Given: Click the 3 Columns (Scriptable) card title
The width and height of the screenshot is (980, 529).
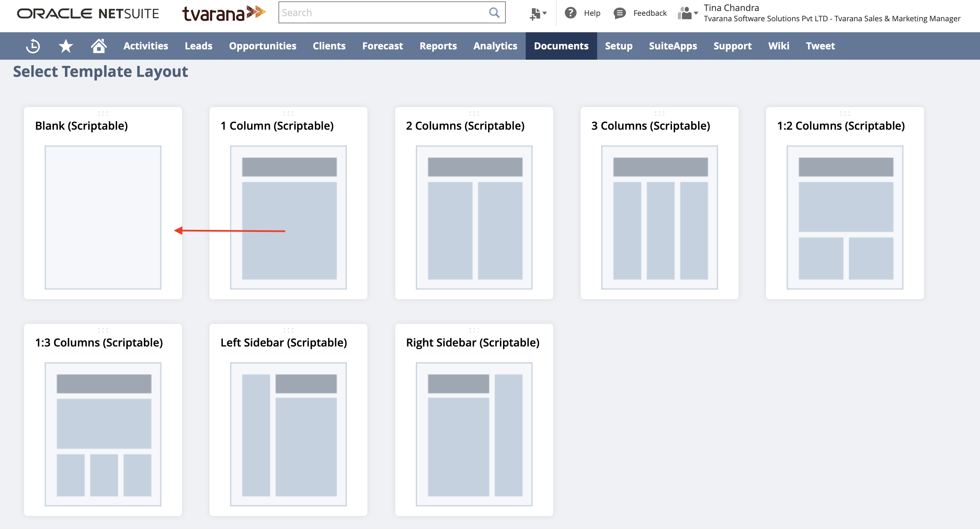Looking at the screenshot, I should (651, 126).
